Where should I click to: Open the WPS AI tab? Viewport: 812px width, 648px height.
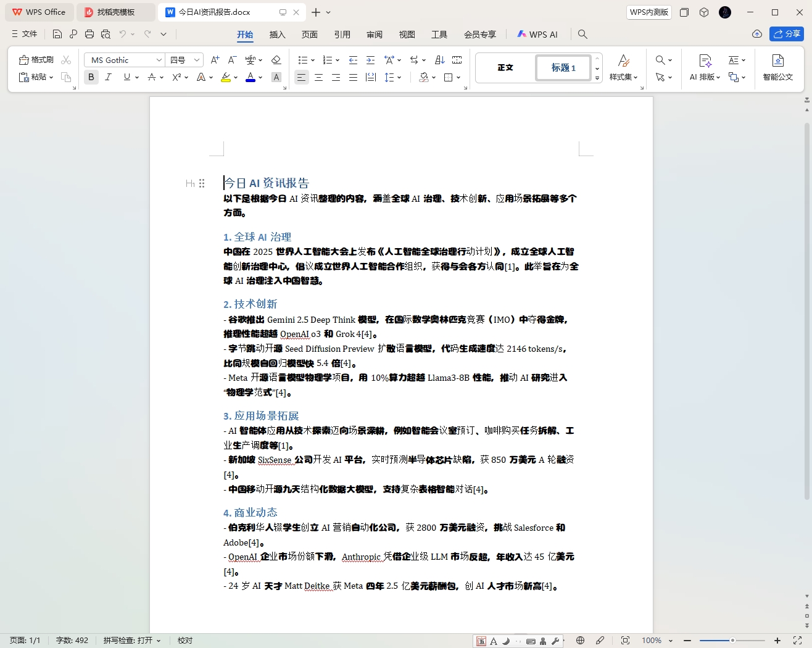537,35
